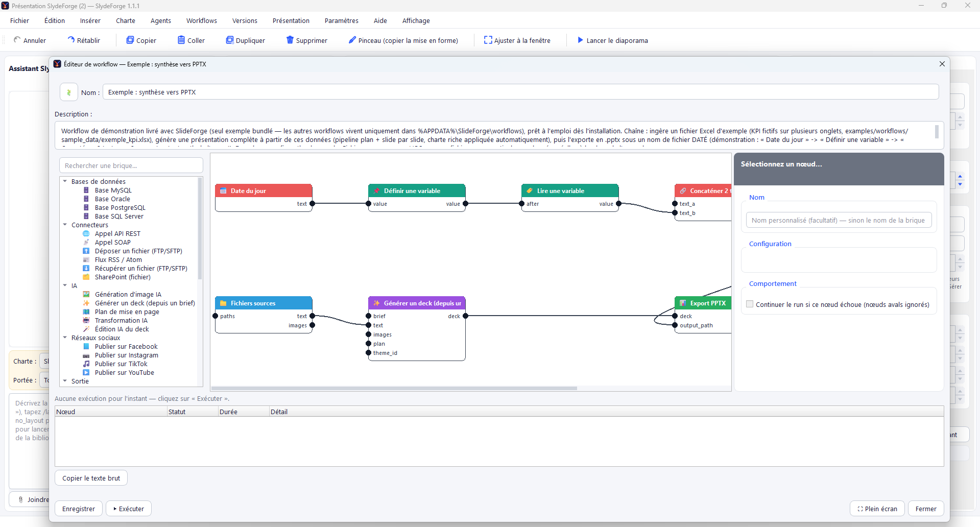
Task: Click the workflow Nom text field
Action: tap(521, 92)
